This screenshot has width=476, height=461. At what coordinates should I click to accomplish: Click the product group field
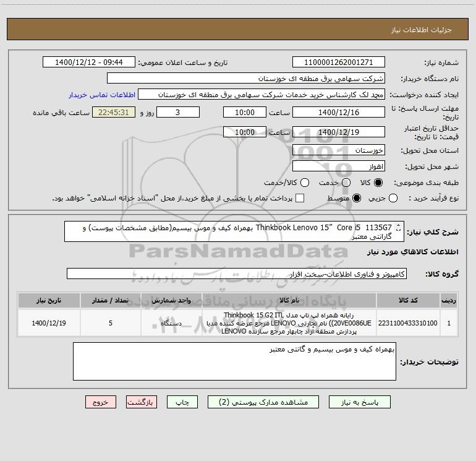(237, 274)
